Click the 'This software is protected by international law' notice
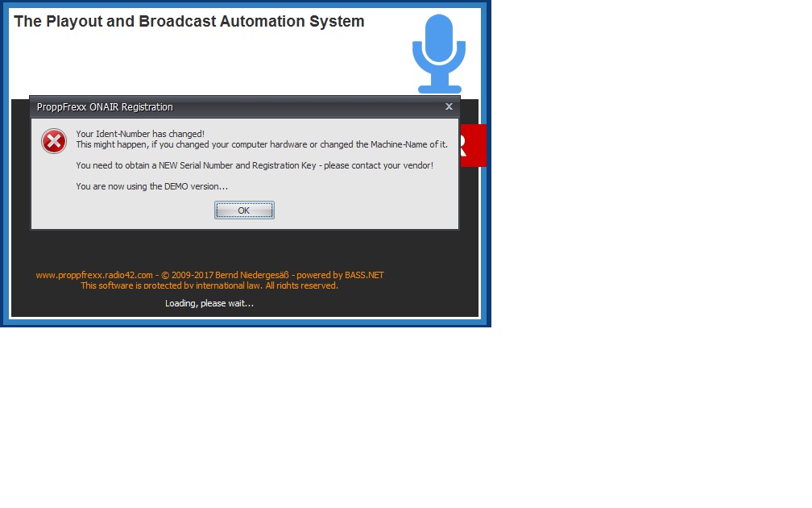 coord(209,285)
